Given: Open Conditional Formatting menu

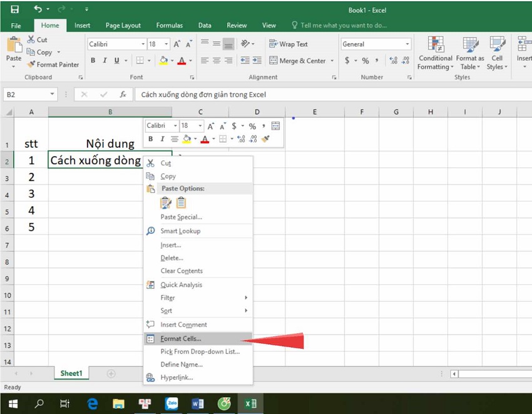Looking at the screenshot, I should coord(436,53).
